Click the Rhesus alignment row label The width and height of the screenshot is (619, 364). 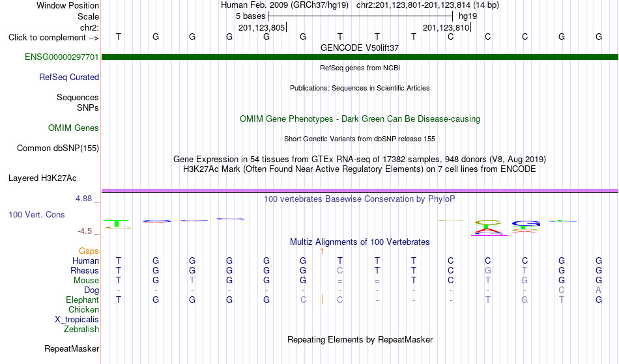coord(85,271)
